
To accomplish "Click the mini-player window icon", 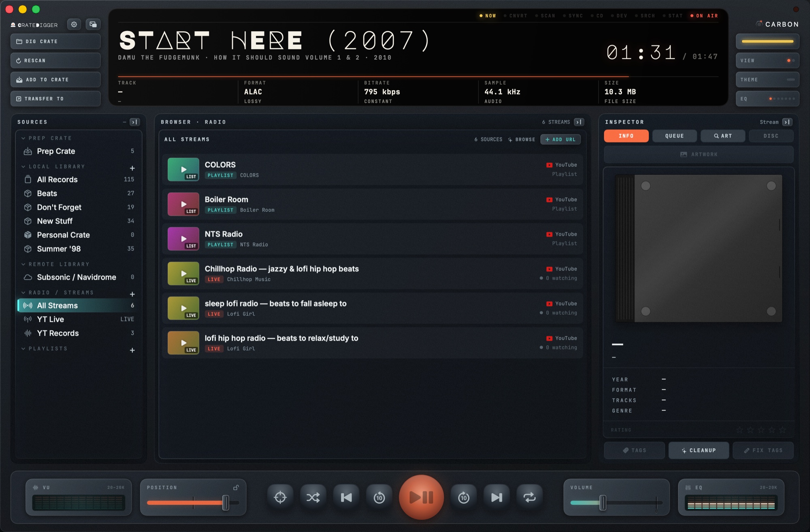I will point(93,24).
